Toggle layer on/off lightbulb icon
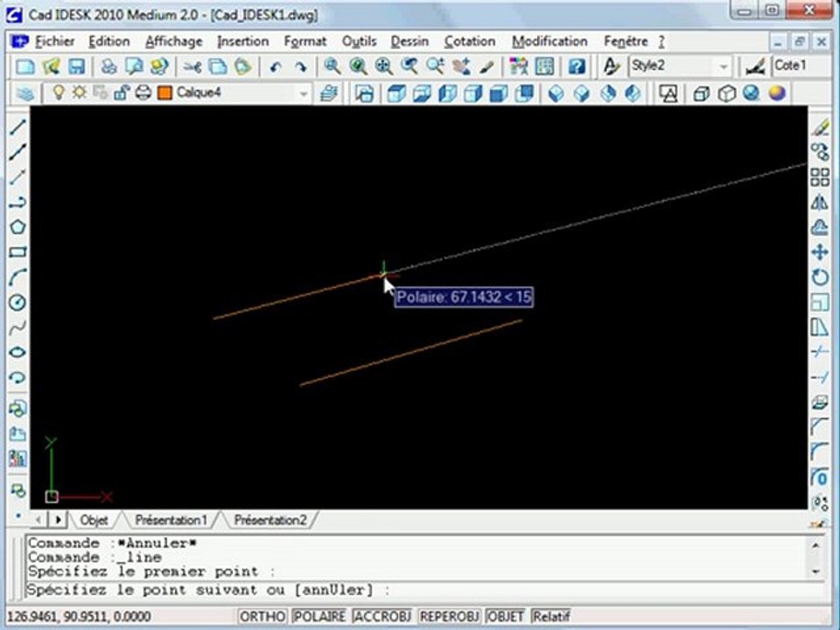This screenshot has height=630, width=840. 59,93
